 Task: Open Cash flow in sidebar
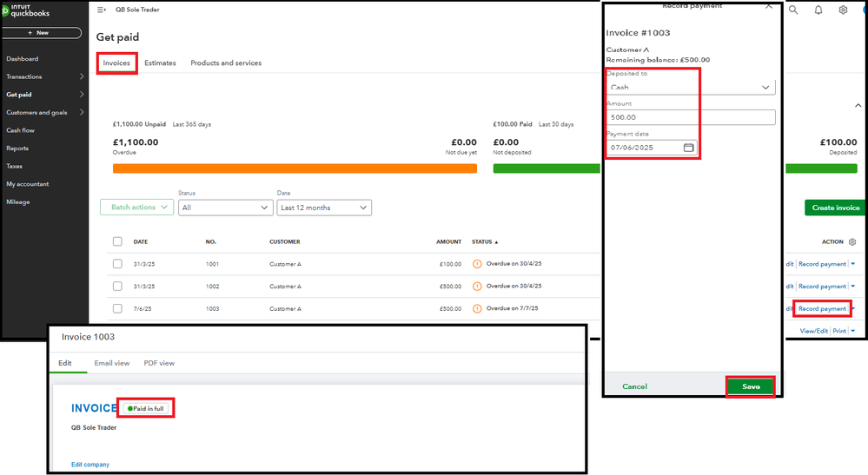[x=21, y=130]
